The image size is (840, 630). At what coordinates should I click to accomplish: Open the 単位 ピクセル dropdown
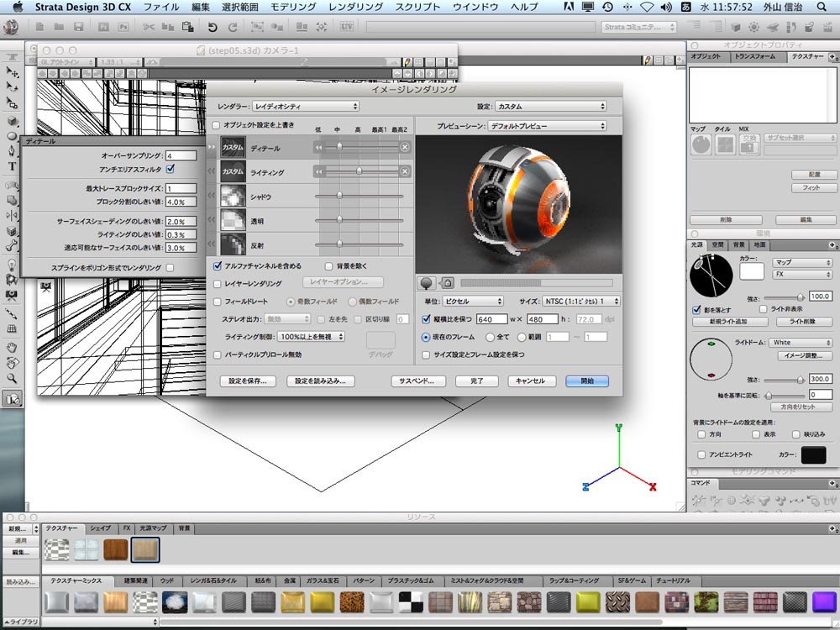(472, 301)
